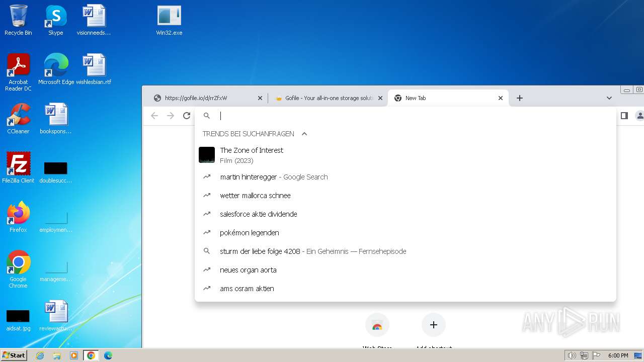Image resolution: width=644 pixels, height=362 pixels.
Task: Launch Microsoft Edge desktop shortcut
Action: (56, 69)
